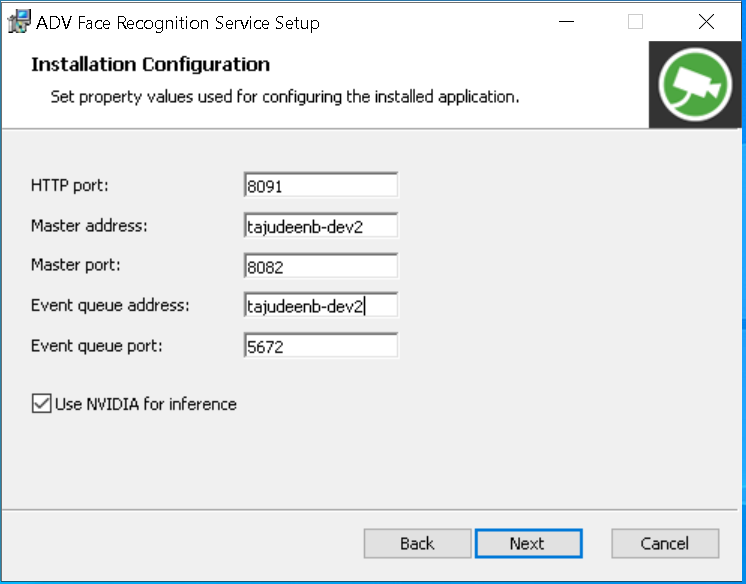Click the "Event queue address:" label
The image size is (746, 584).
point(110,305)
